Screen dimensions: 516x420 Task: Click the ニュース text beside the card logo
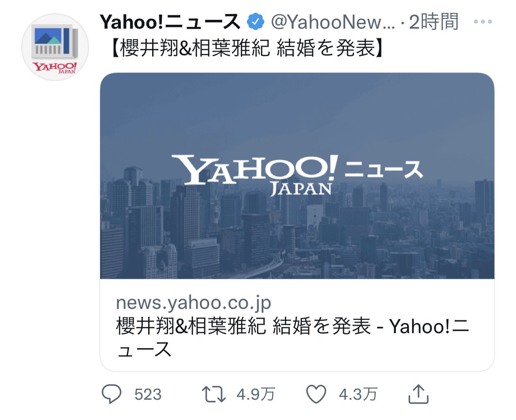coord(384,169)
